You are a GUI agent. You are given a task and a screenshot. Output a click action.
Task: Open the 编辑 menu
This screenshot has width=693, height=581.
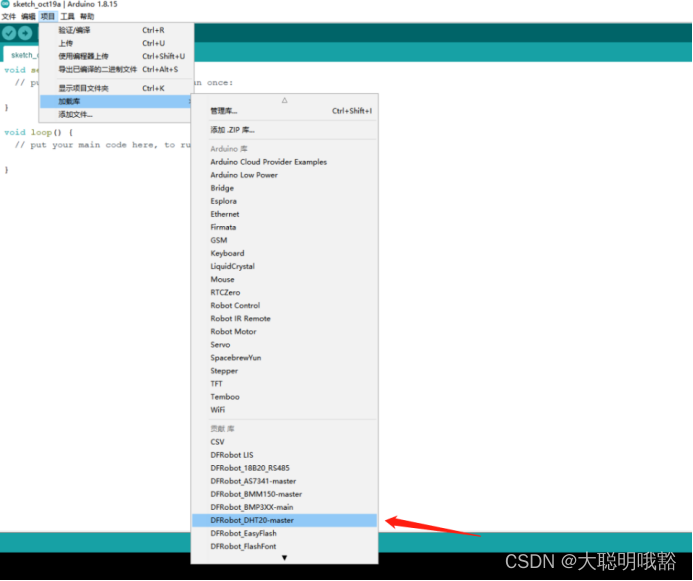[28, 17]
